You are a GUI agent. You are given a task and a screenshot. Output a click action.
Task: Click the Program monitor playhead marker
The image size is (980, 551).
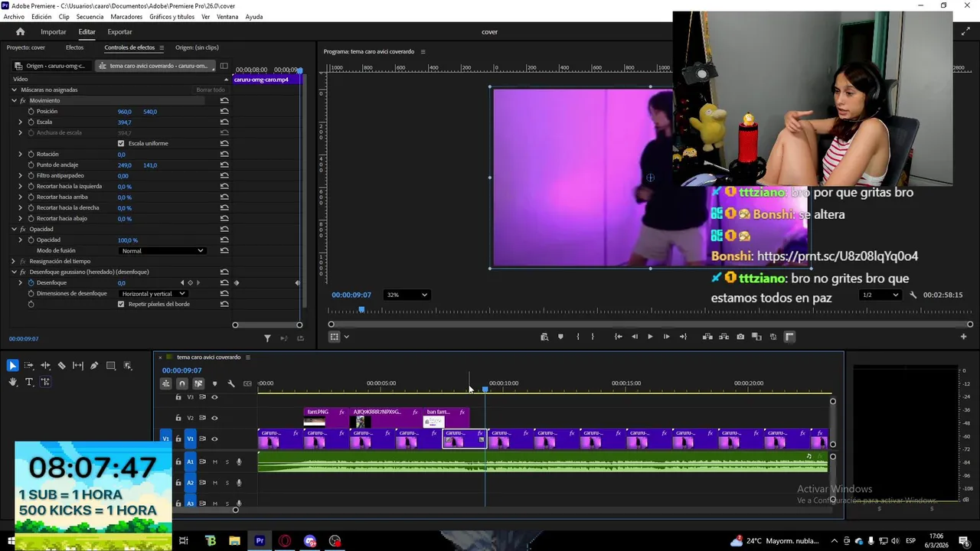pos(361,310)
